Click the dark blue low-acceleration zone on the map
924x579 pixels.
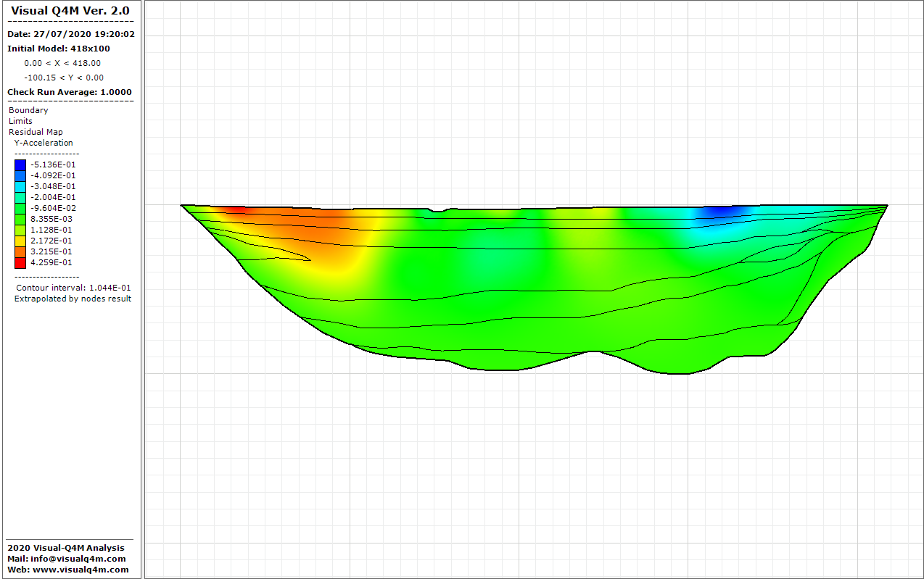pos(722,211)
